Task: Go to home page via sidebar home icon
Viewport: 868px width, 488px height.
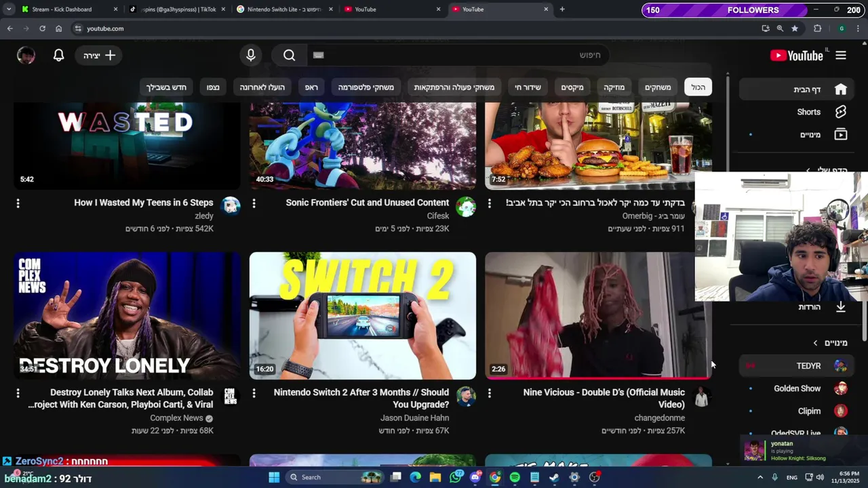Action: [x=841, y=89]
